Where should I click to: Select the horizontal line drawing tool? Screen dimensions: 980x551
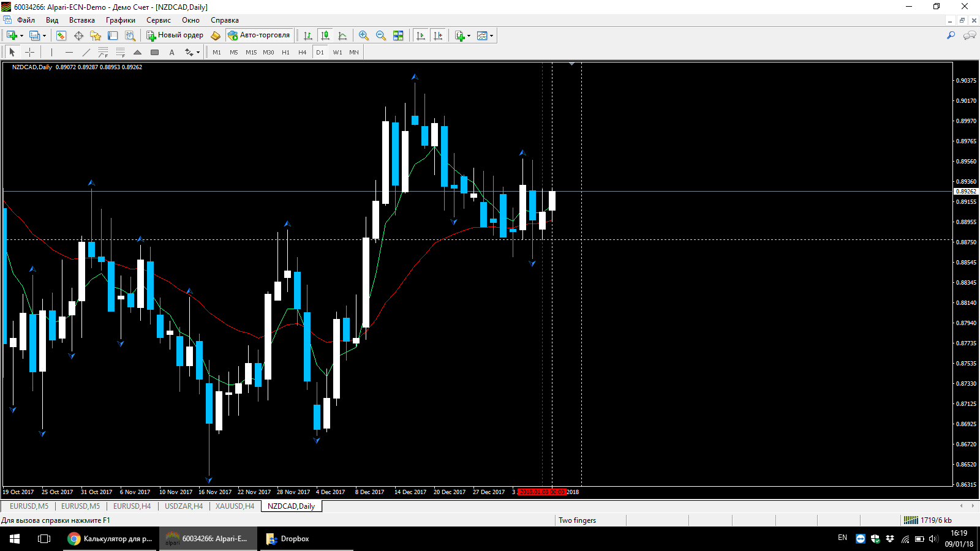(69, 53)
